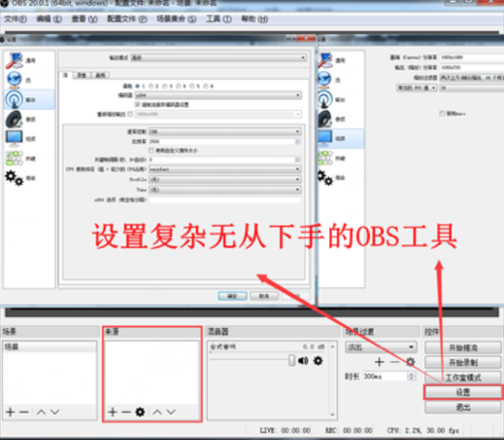Select the Output antenna icon in left settings dialog
Viewport: 504px width, 440px height.
coord(14,99)
